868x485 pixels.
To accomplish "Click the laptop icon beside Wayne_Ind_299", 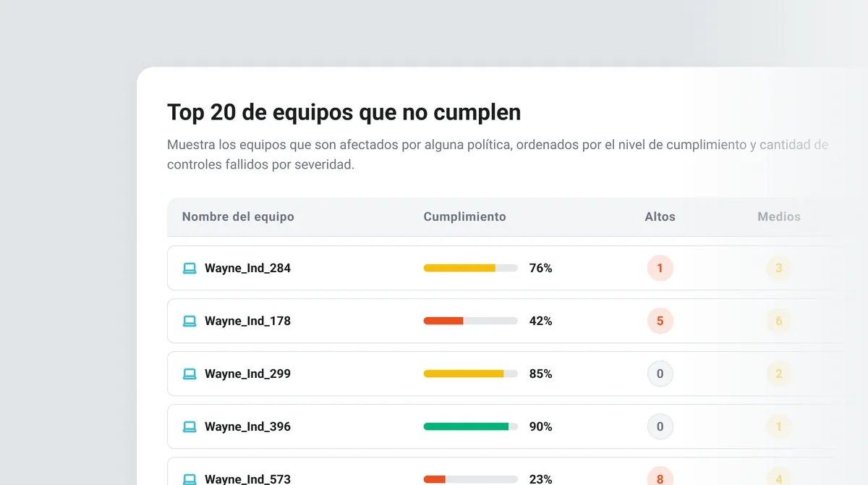I will point(190,374).
